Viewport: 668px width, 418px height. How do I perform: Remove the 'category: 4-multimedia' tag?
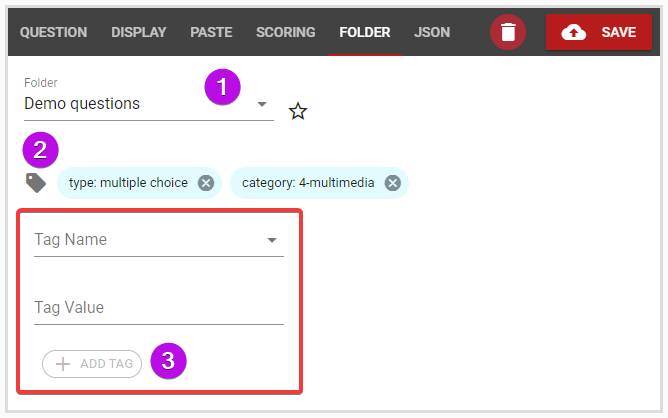click(x=392, y=183)
